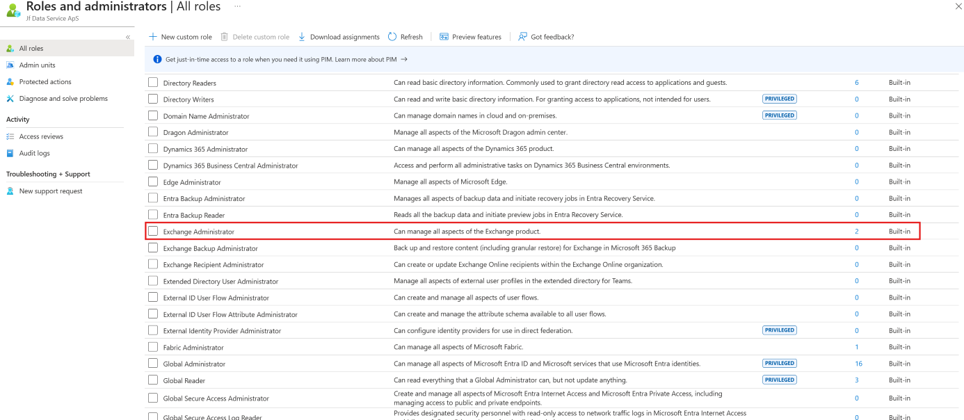Open Exchange Recipient Administrator role
964x420 pixels.
(x=213, y=264)
